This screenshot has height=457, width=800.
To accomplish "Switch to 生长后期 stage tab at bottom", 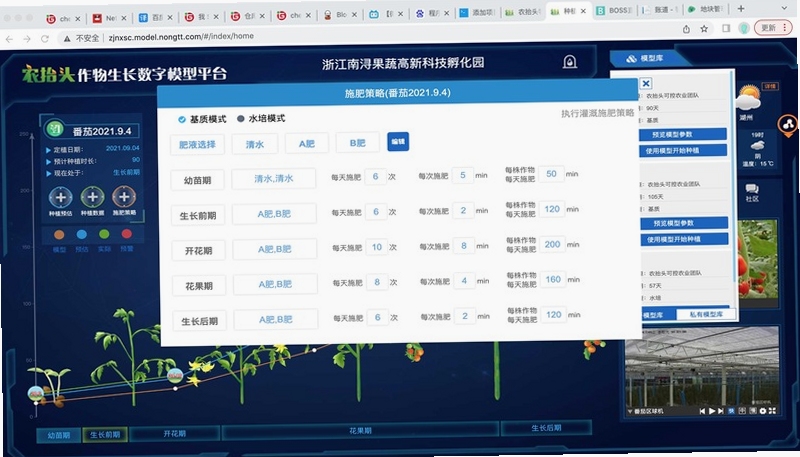I will (546, 428).
